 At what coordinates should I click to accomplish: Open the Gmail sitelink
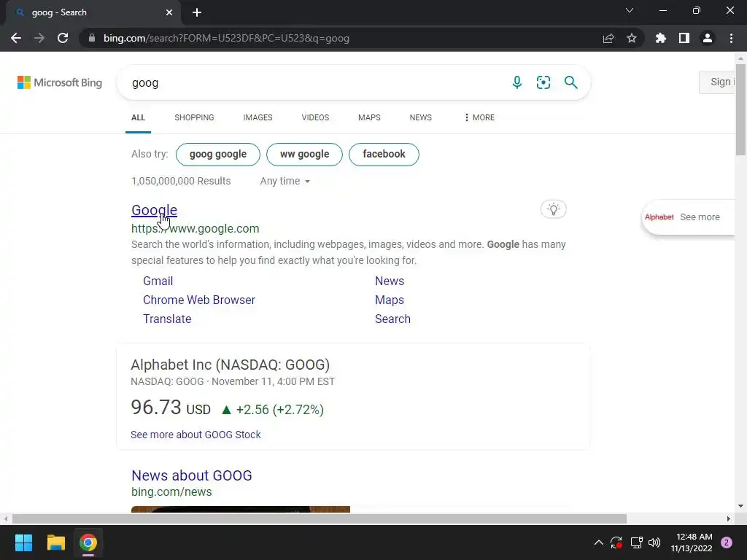pos(158,281)
